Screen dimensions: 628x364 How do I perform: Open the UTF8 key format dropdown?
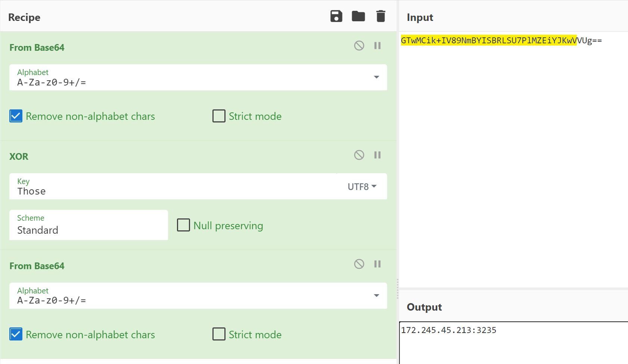362,187
